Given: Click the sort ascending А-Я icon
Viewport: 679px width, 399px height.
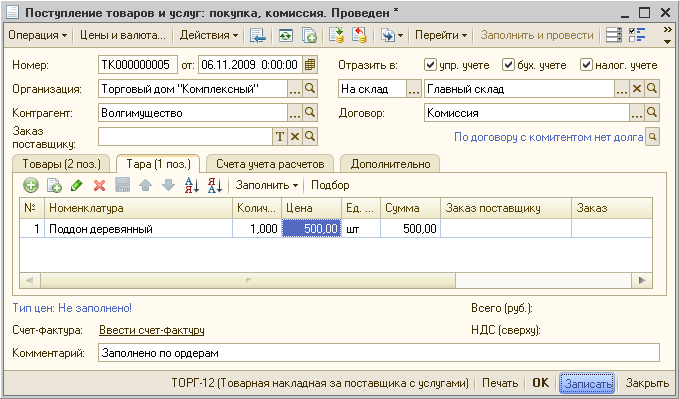Looking at the screenshot, I should 192,185.
